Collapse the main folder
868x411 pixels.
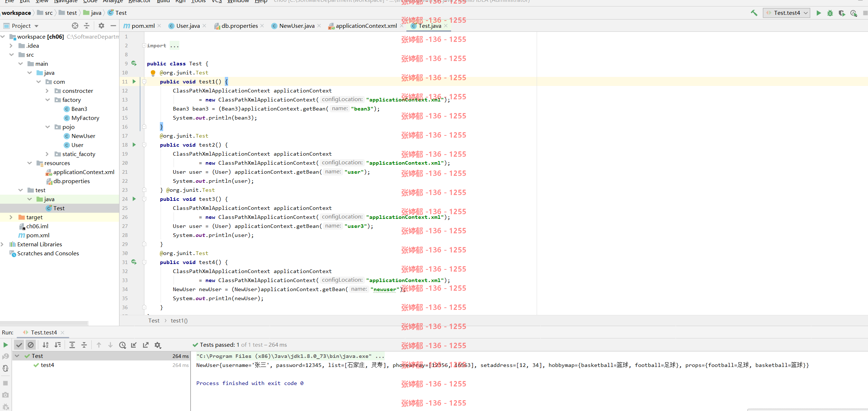[20, 64]
